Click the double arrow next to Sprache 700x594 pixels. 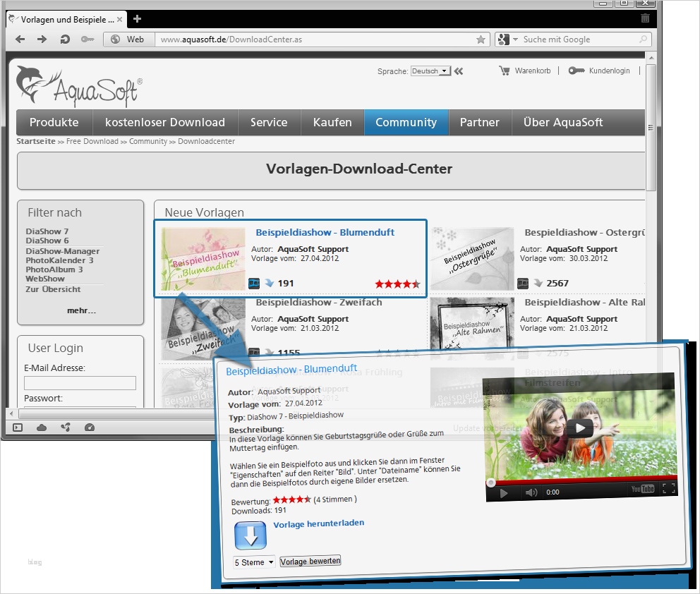[459, 71]
